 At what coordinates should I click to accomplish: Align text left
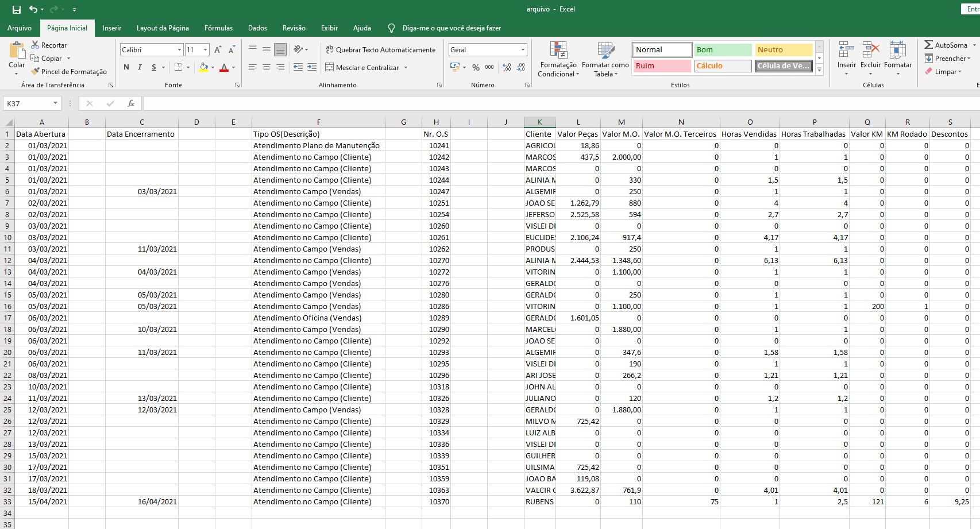253,67
